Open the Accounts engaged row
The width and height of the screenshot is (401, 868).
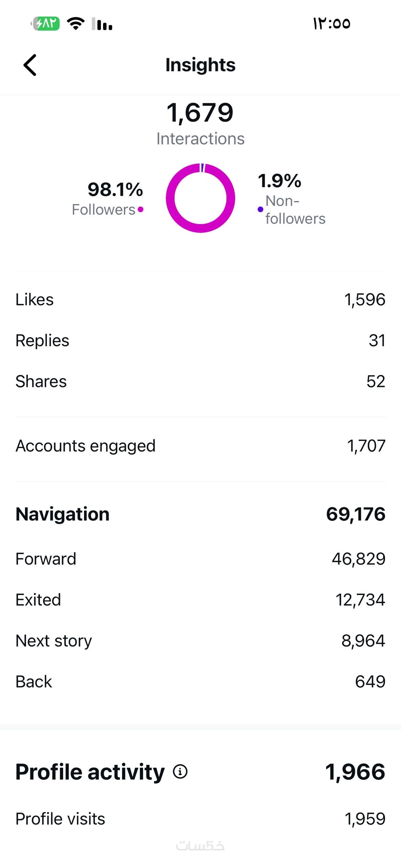click(x=200, y=446)
